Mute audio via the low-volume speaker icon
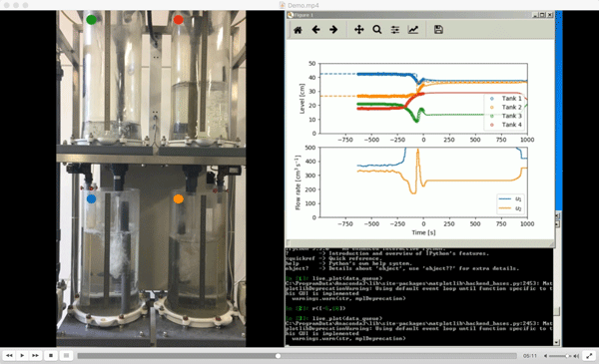The height and width of the screenshot is (364, 599). pyautogui.click(x=545, y=356)
